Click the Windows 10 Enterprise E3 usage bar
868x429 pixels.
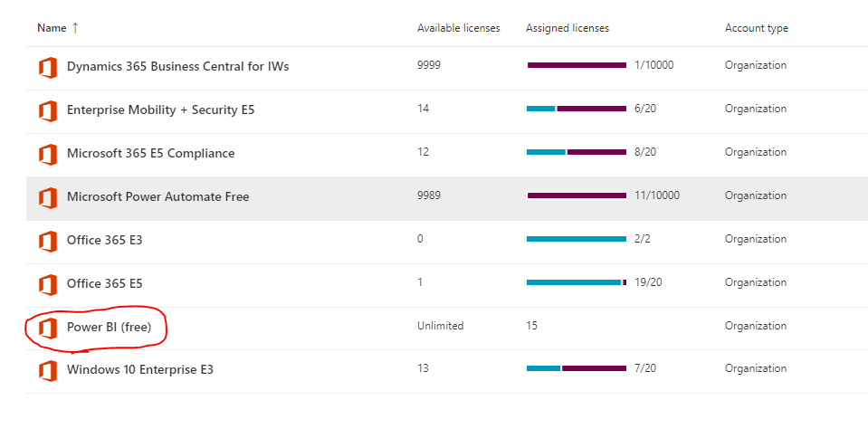(x=577, y=368)
